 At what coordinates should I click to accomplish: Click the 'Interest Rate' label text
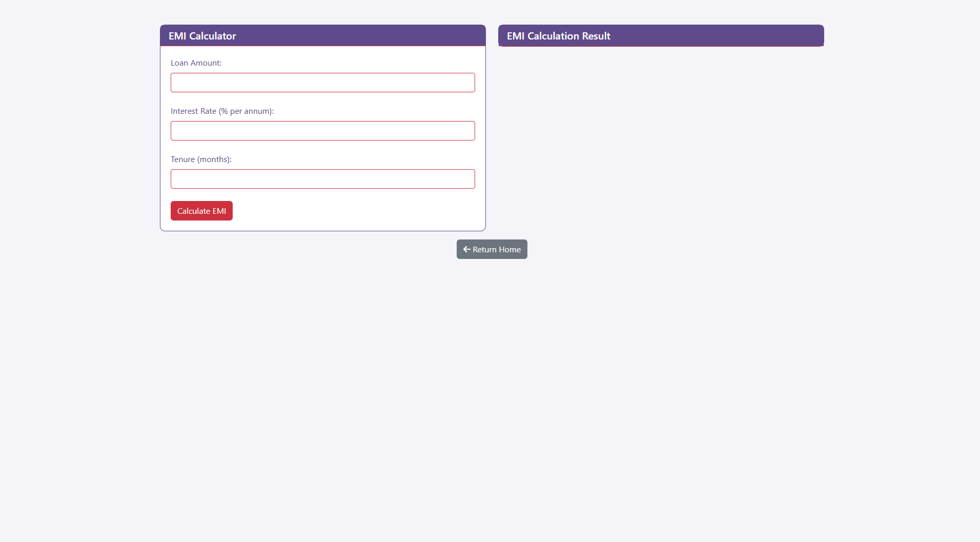193,111
